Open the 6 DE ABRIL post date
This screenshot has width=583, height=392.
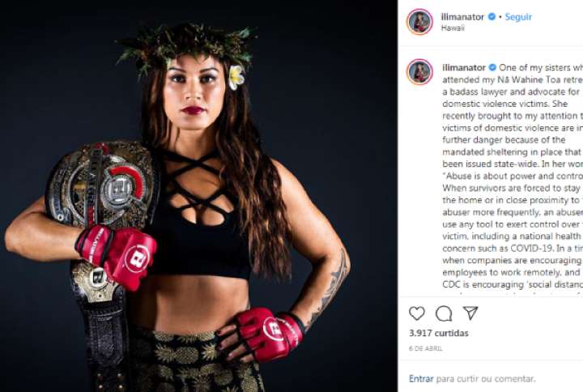tap(426, 348)
